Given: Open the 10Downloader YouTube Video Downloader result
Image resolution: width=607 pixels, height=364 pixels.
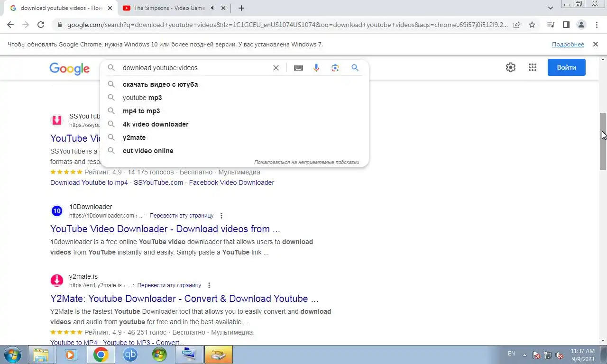Looking at the screenshot, I should [165, 229].
